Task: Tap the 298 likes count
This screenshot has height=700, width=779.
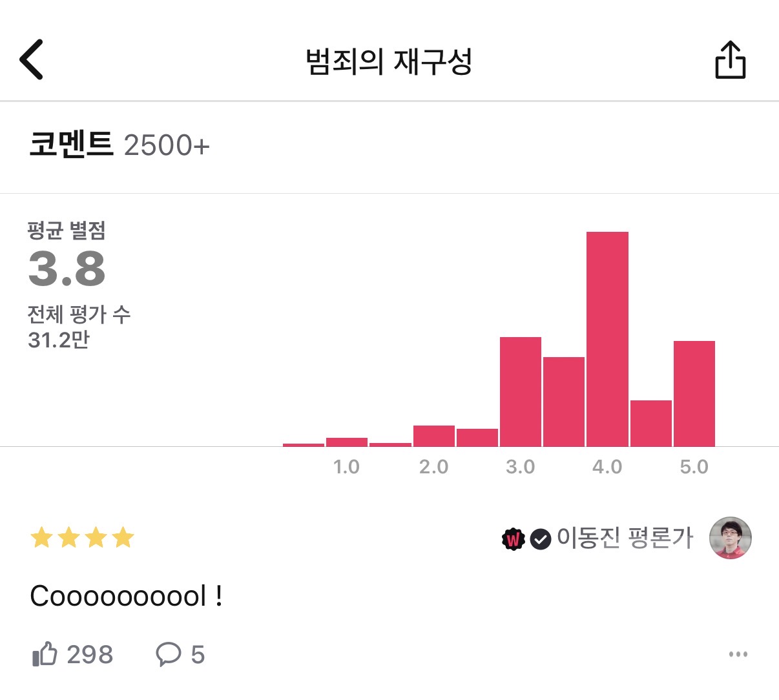Action: coord(90,654)
